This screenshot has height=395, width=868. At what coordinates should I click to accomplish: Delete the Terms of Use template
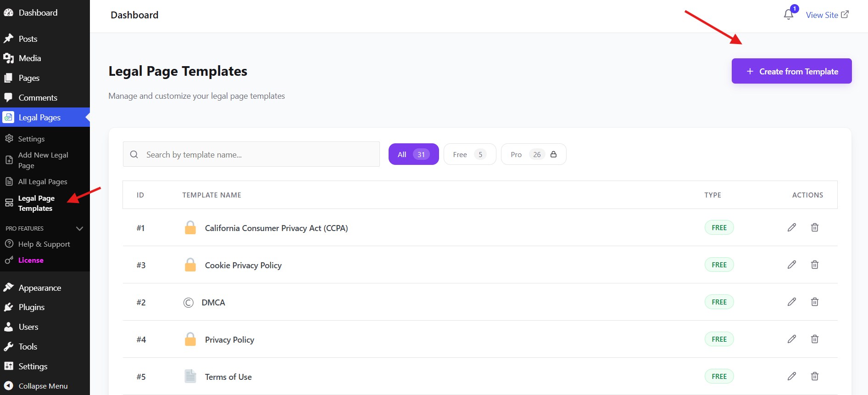coord(815,376)
